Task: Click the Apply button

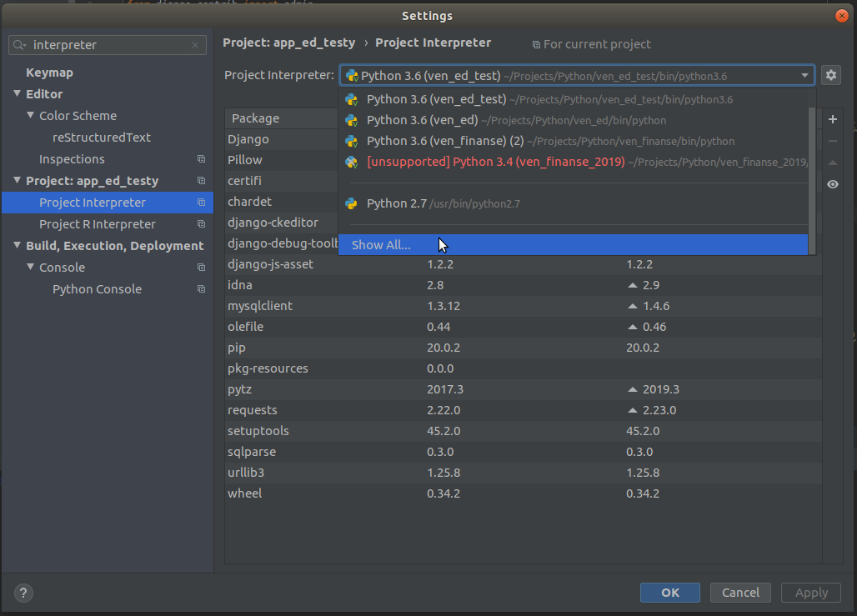Action: 811,593
